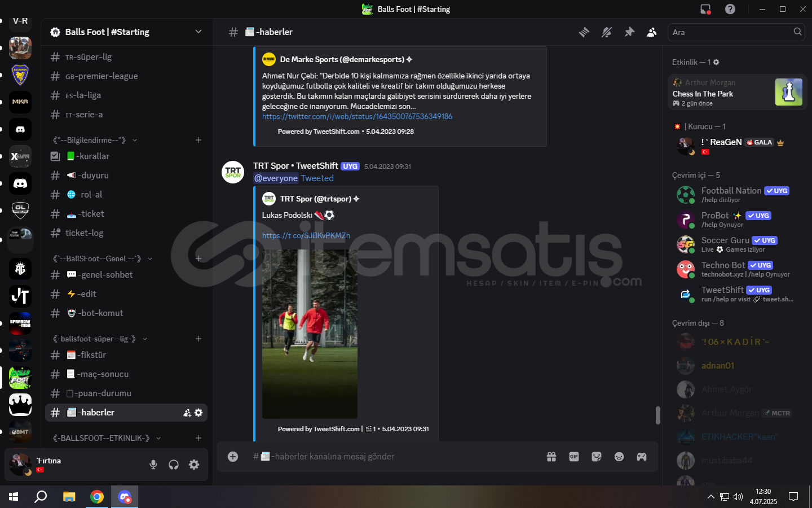
Task: Open the rol-al channel
Action: 126,195
